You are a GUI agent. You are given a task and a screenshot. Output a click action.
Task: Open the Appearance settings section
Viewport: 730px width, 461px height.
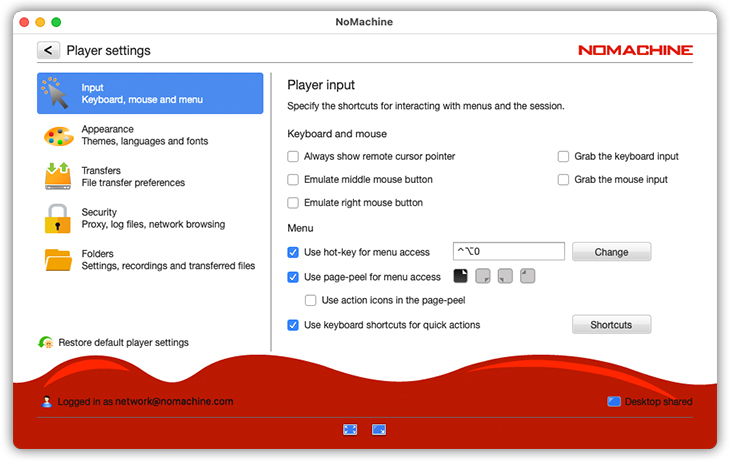coord(150,135)
